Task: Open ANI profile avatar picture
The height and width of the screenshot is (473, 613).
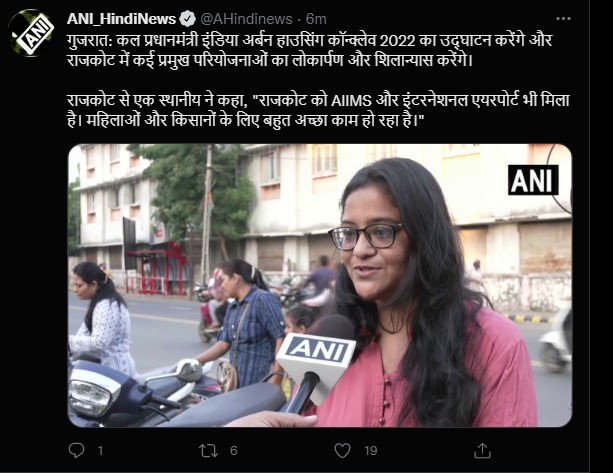Action: [x=30, y=32]
